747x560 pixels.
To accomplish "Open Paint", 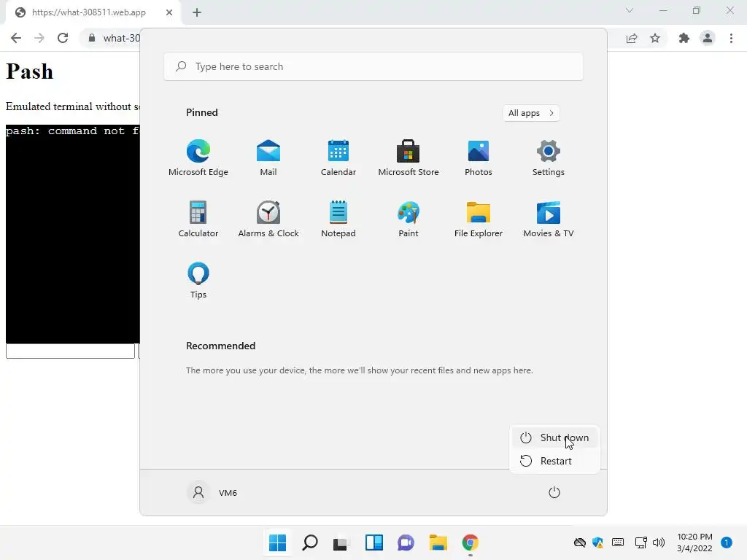I will (409, 219).
